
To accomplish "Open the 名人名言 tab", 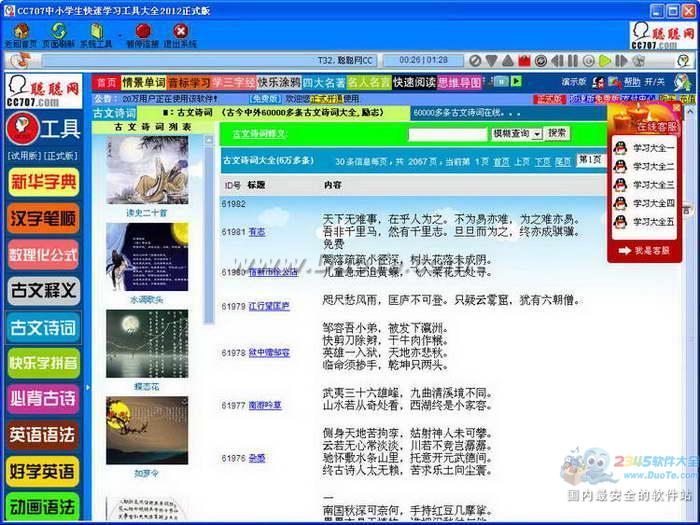I will [369, 82].
